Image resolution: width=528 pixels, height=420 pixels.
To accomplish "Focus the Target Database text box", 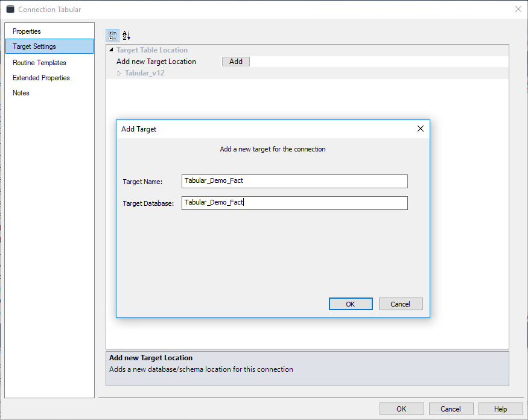I will pos(294,203).
